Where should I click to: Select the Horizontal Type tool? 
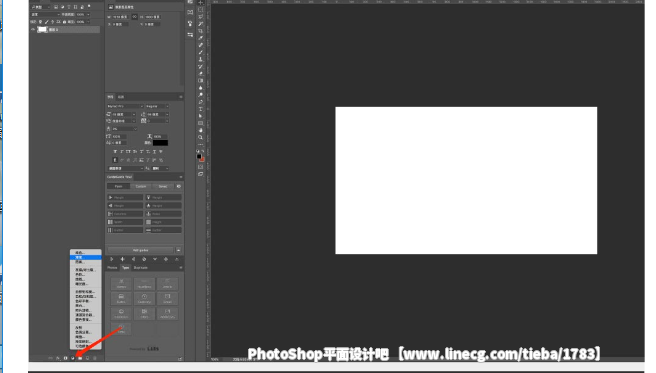(201, 109)
